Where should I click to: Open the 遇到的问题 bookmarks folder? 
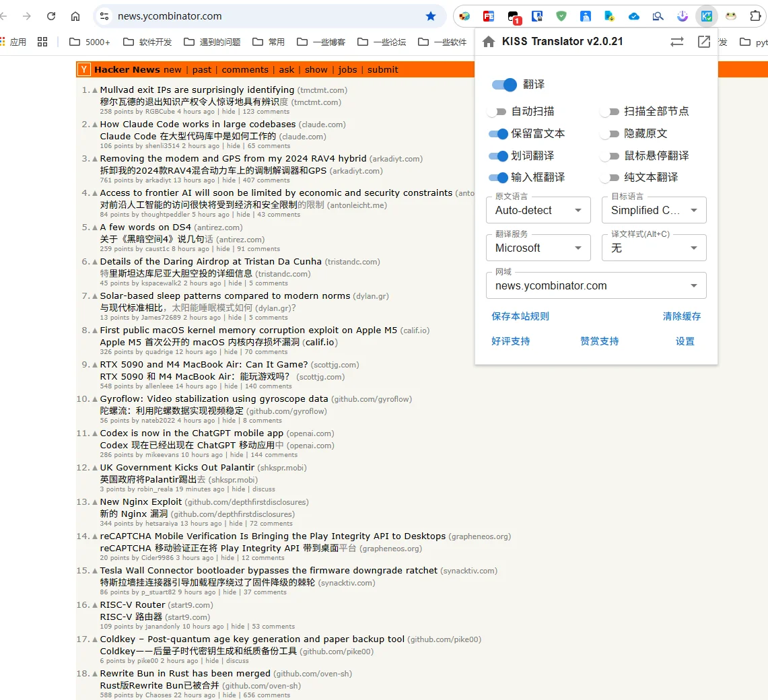tap(212, 42)
